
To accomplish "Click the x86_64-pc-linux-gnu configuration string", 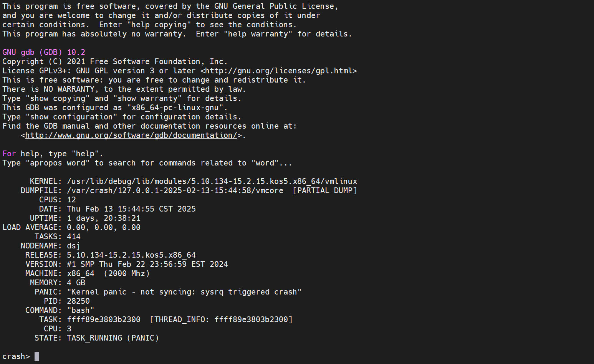I will click(175, 108).
